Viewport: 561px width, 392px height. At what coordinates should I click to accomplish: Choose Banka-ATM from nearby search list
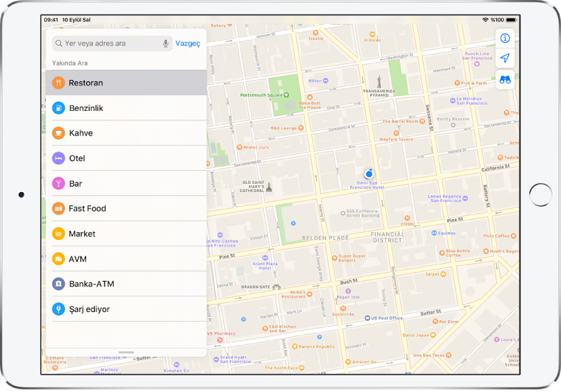coord(126,284)
